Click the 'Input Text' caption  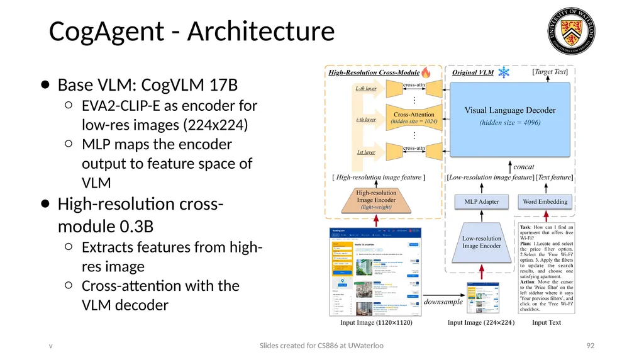click(x=547, y=322)
